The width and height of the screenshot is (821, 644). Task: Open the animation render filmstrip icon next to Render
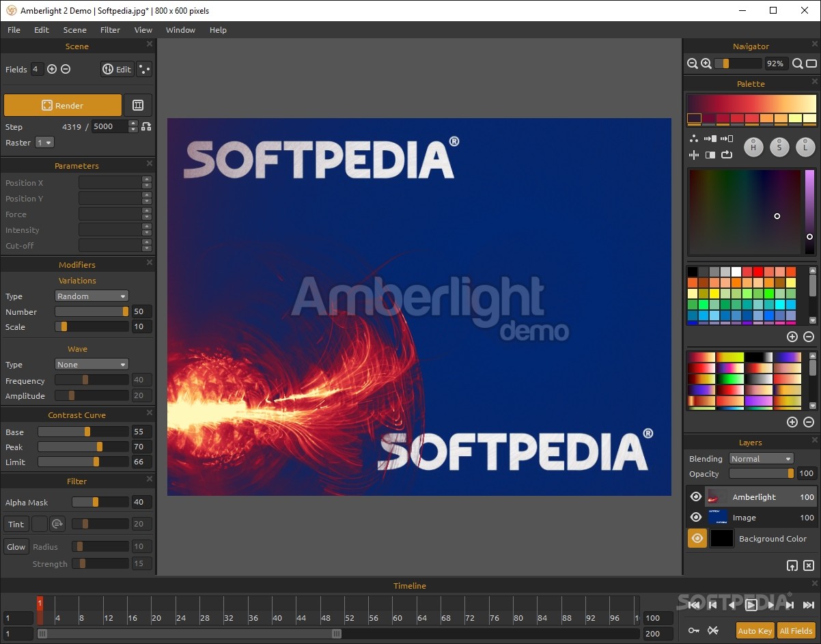click(138, 105)
